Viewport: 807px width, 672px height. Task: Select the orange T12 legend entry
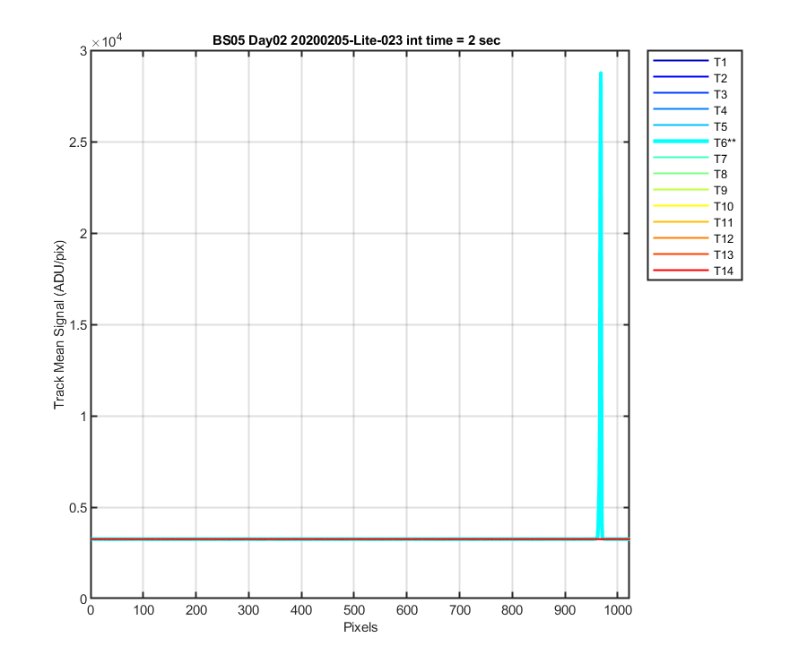click(693, 238)
